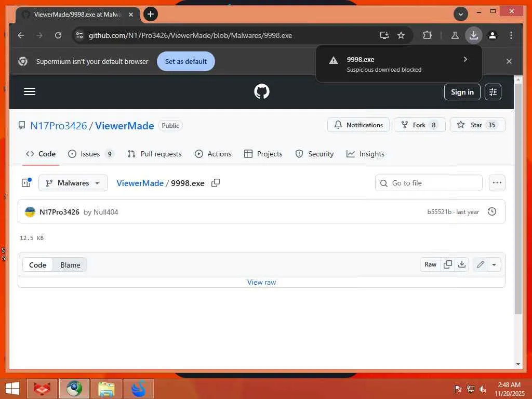This screenshot has height=399, width=532.
Task: Click the N17Pro3426 commit author name
Action: pos(59,212)
